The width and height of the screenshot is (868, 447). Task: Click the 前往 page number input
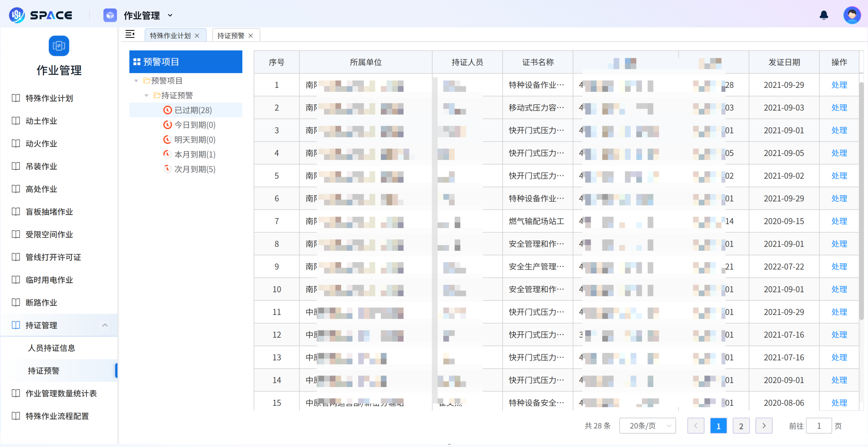(820, 426)
